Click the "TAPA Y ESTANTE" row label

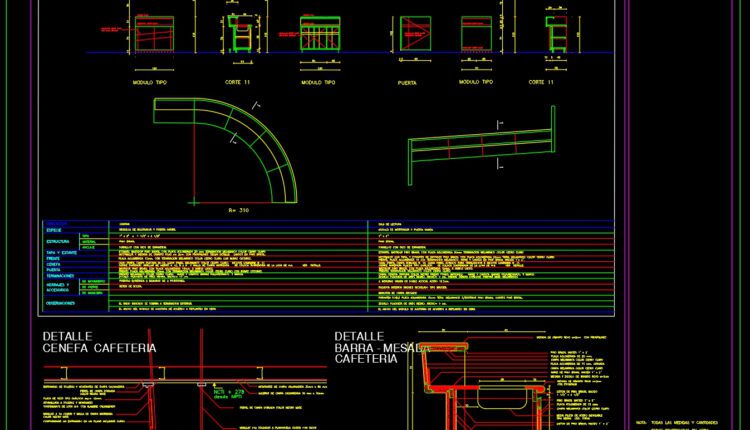point(61,253)
